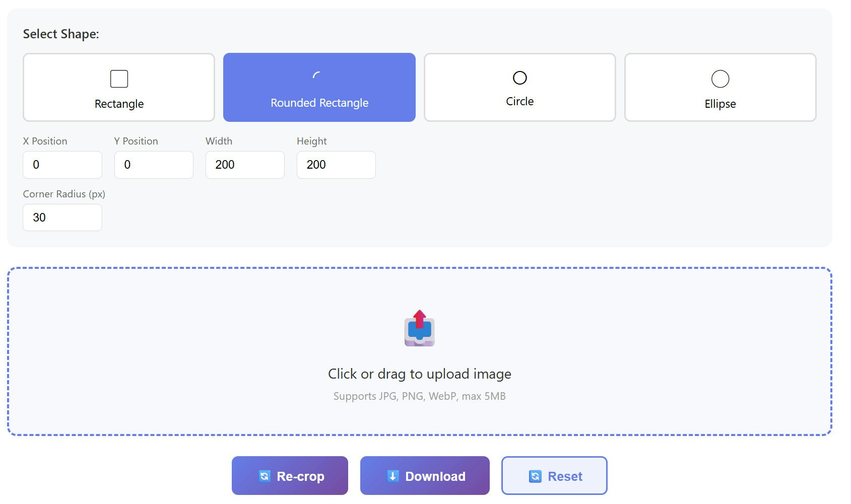Click the Width input showing 200
The width and height of the screenshot is (851, 504).
245,165
